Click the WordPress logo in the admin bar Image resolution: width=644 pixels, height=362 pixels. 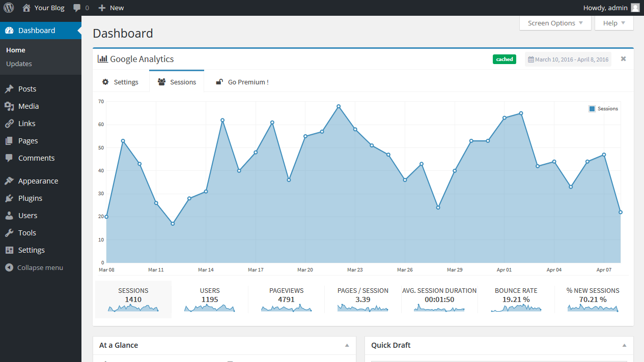click(x=9, y=8)
